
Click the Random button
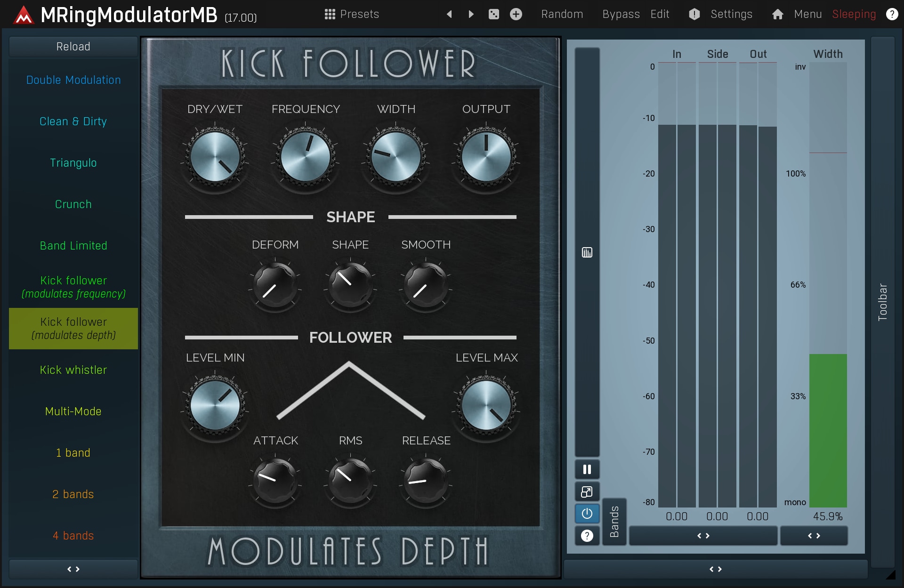click(562, 14)
